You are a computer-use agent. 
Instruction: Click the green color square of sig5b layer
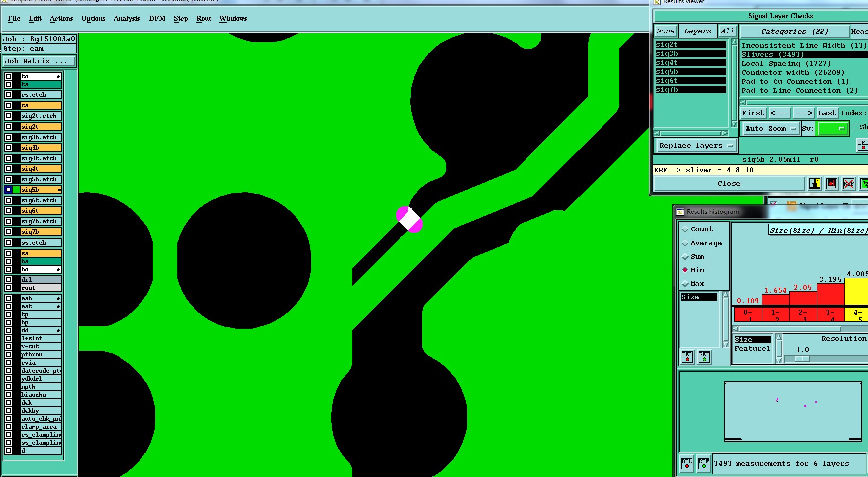coord(16,190)
